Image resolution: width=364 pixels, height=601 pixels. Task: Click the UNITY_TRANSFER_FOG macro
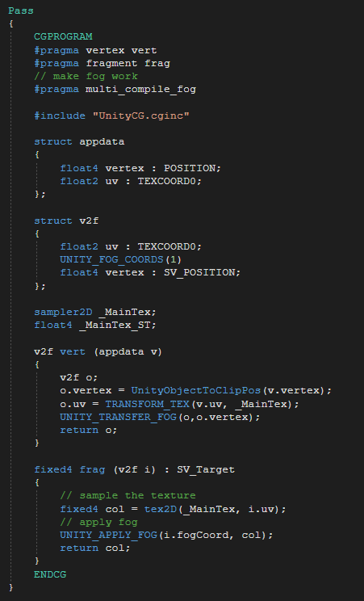coord(118,417)
